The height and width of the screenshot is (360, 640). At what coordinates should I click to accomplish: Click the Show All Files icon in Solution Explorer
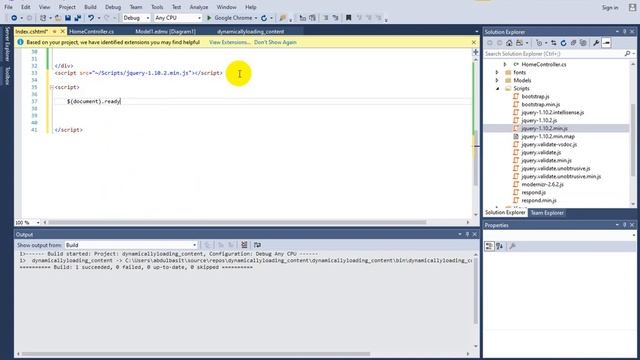[x=583, y=43]
